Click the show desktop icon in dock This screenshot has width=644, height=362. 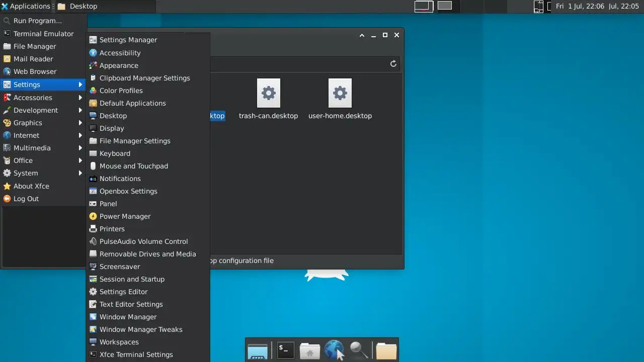258,351
